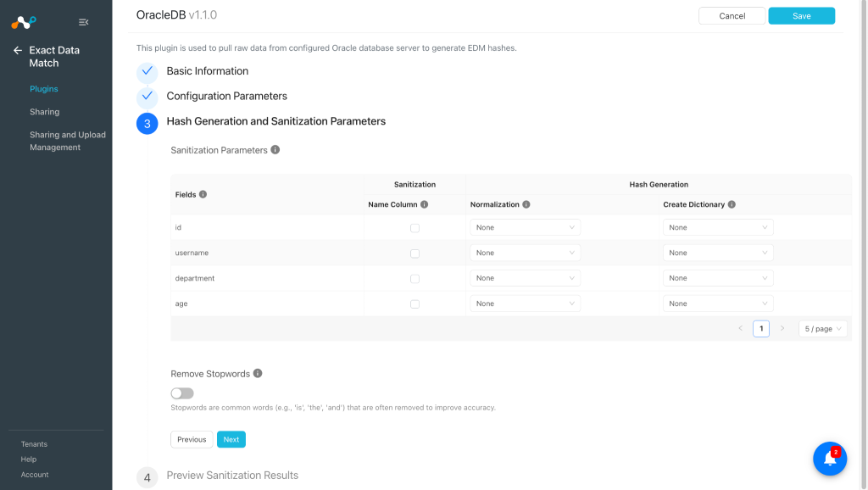Go to next table page arrow

click(x=782, y=328)
